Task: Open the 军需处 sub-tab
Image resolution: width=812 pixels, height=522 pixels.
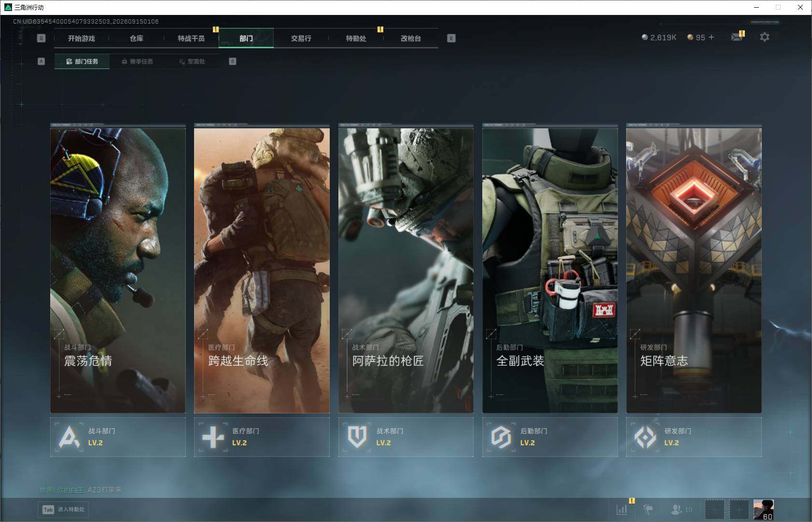Action: click(x=192, y=61)
